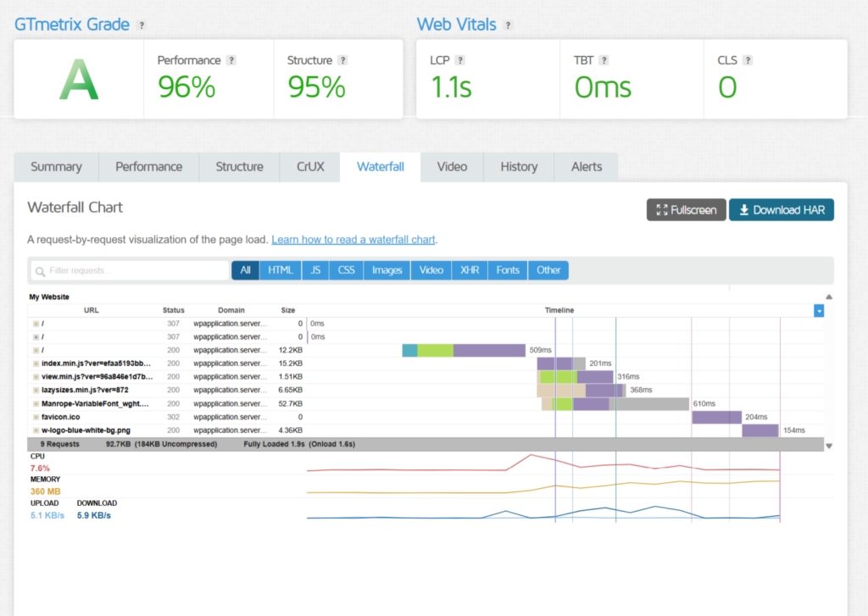Viewport: 868px width, 616px height.
Task: Filter requests by JS
Action: 315,270
